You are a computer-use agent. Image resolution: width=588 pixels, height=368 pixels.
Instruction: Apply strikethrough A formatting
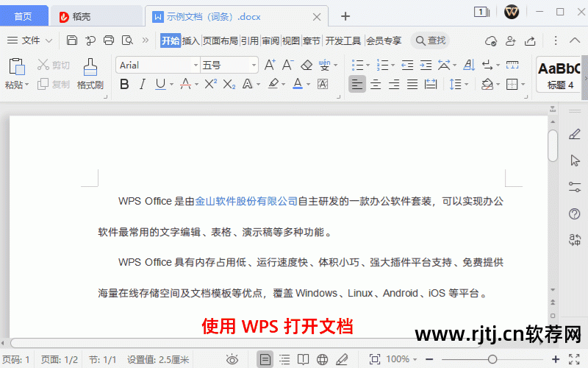(186, 84)
